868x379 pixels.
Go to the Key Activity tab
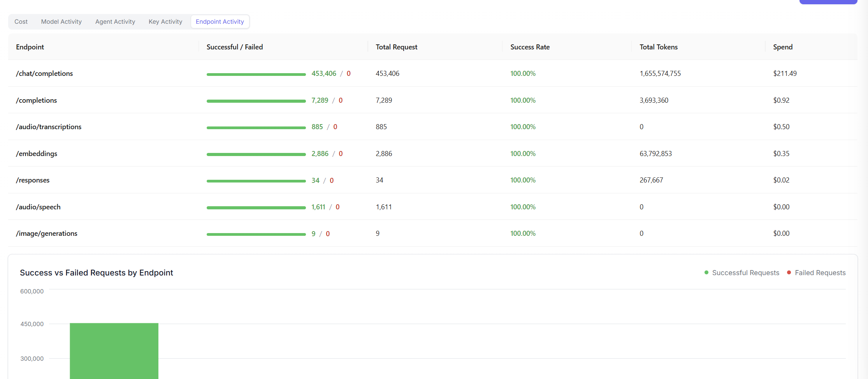coord(165,22)
